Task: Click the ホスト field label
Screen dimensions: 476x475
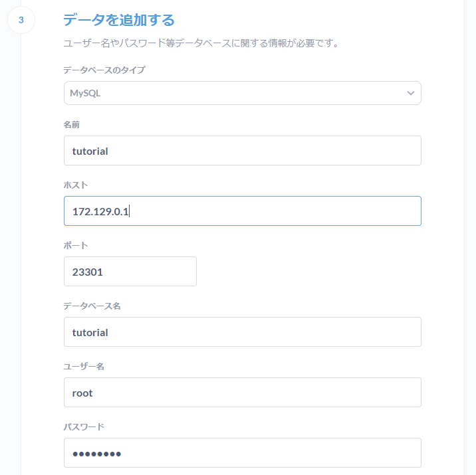Action: pos(76,185)
